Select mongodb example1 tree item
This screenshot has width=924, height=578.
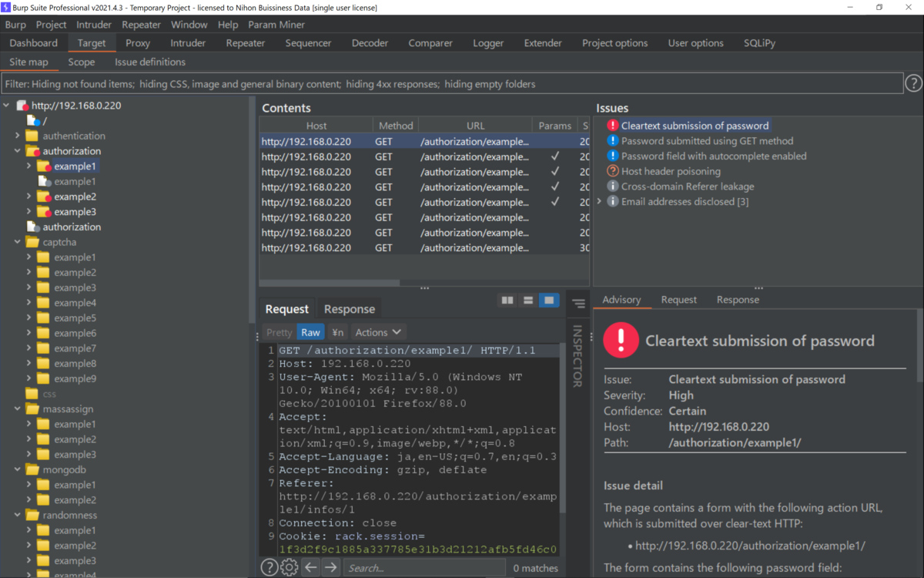(75, 485)
